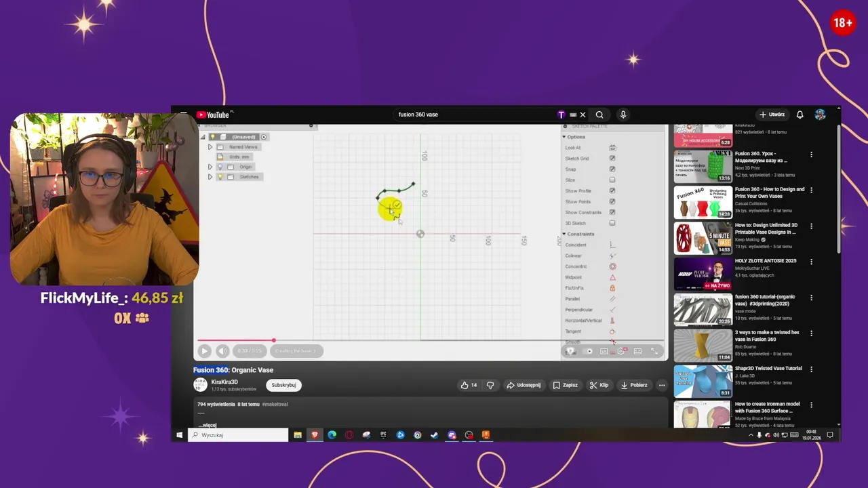Toggle subtitles in the player controls
Viewport: 868px width, 488px height.
point(604,351)
